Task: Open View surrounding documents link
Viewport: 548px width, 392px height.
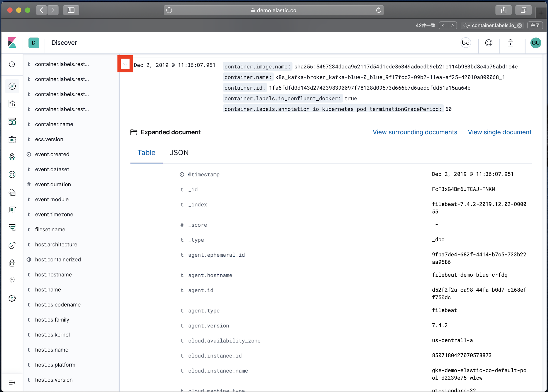Action: pos(414,132)
